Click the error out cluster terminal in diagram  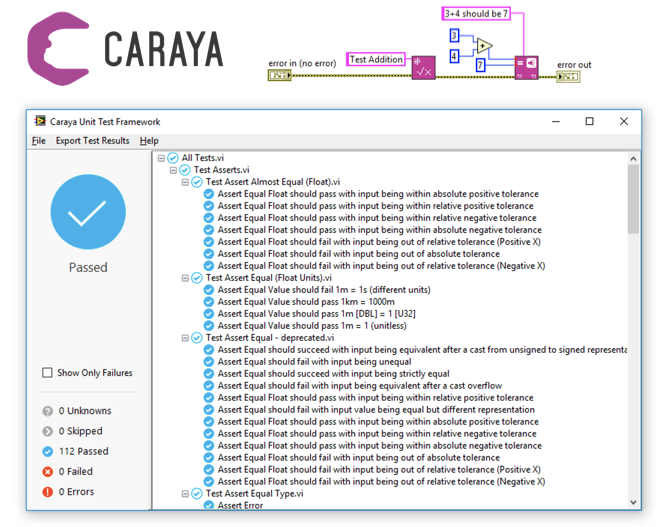[x=568, y=76]
